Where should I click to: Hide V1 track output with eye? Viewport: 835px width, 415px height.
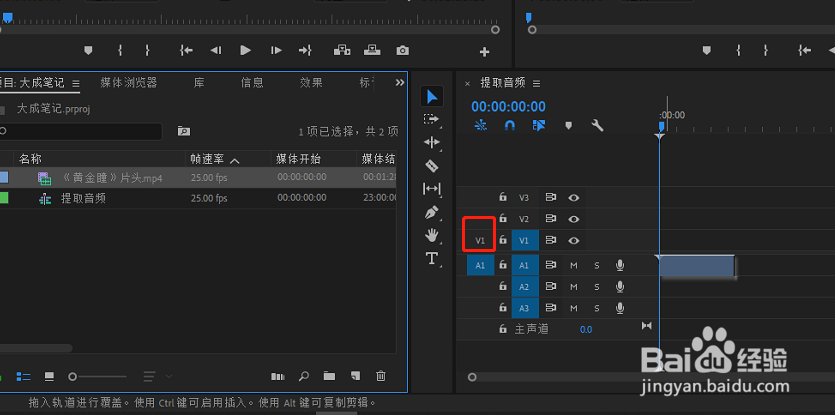[574, 240]
